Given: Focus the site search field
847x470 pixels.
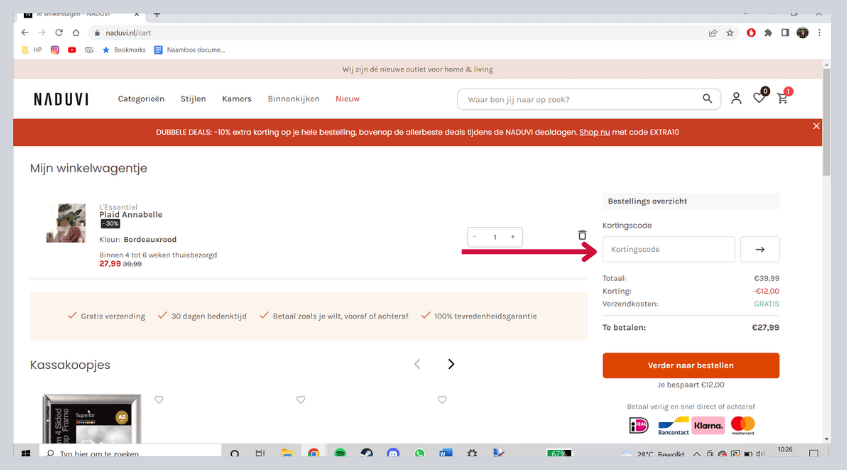Looking at the screenshot, I should click(583, 99).
